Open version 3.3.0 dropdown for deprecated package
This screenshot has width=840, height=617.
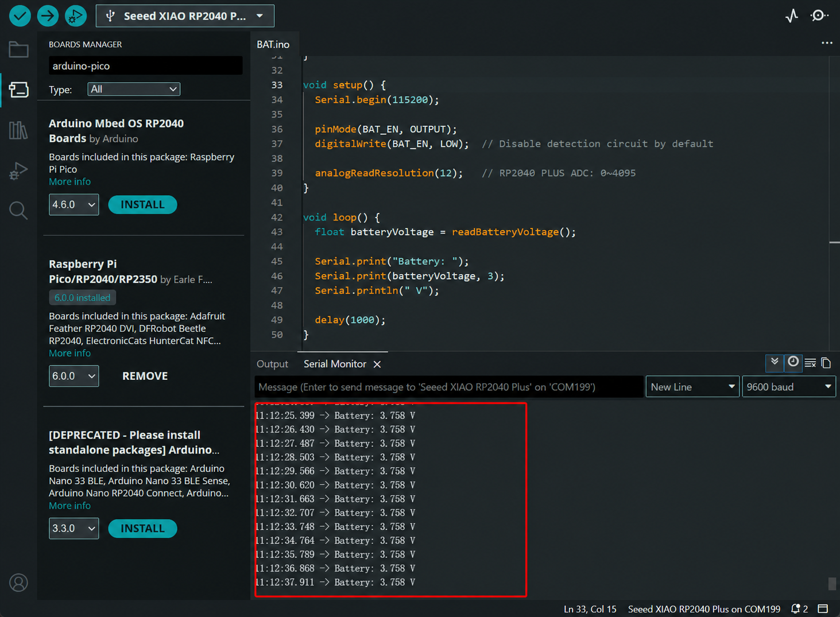click(x=74, y=528)
